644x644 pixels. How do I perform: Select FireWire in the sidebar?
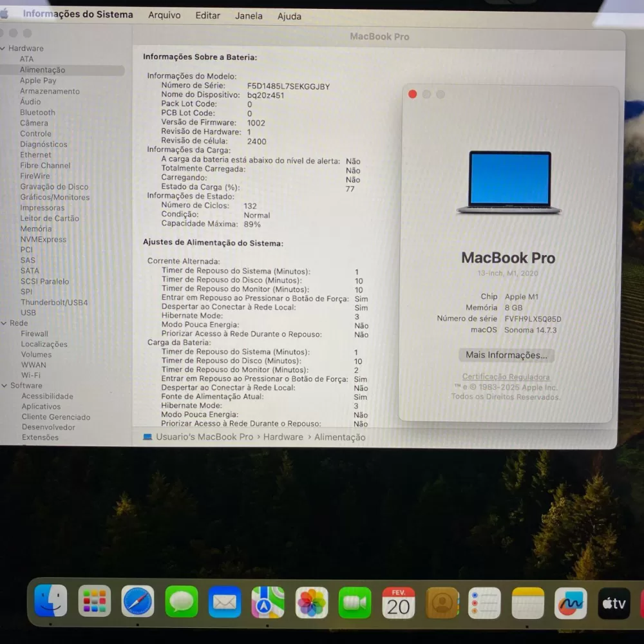pyautogui.click(x=35, y=176)
